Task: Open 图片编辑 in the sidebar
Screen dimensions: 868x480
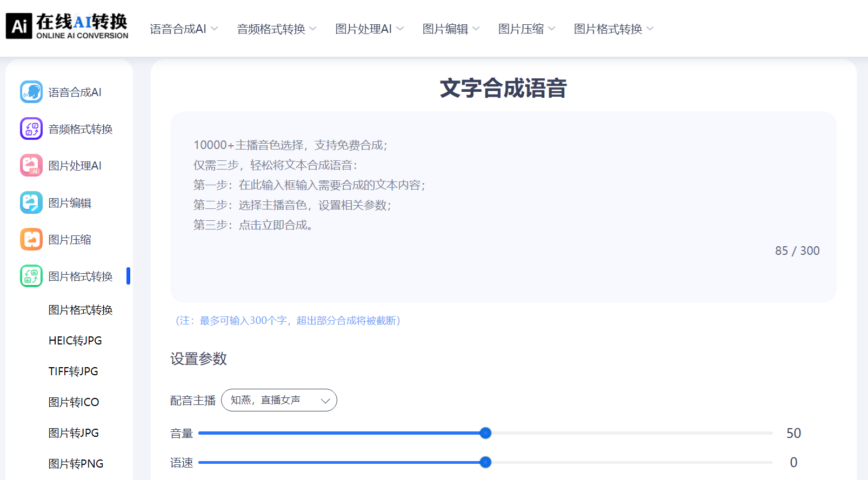Action: (x=69, y=203)
